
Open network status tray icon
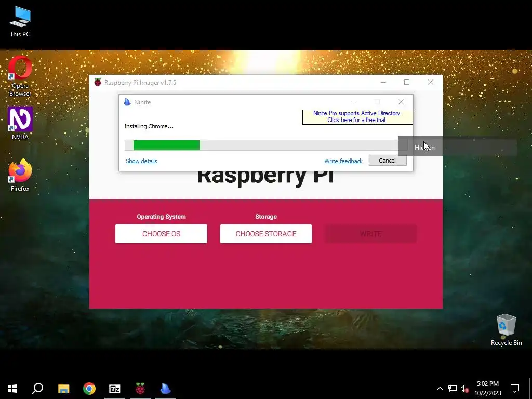pos(453,389)
